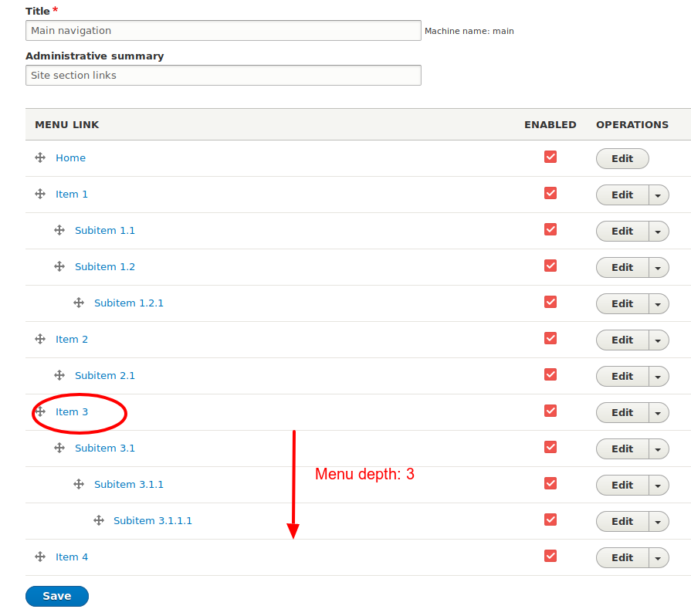Screen dimensions: 691x616
Task: Click the move icon beside Subitem 3.1.1
Action: [x=79, y=484]
